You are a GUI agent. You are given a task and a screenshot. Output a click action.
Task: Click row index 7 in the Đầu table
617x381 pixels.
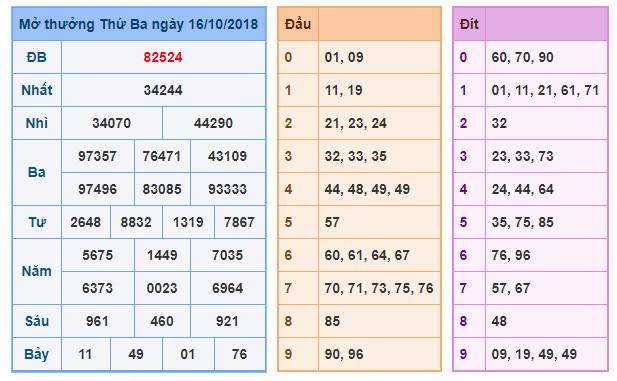288,289
